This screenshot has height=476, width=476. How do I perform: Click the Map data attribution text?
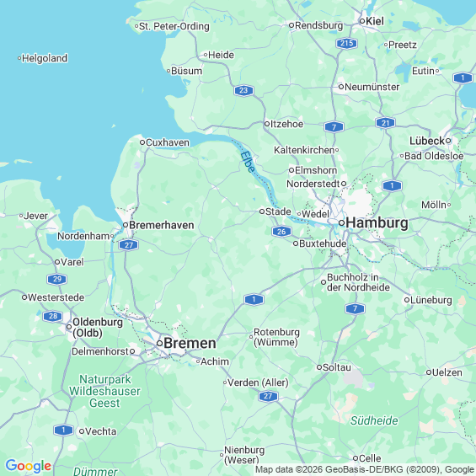(365, 469)
